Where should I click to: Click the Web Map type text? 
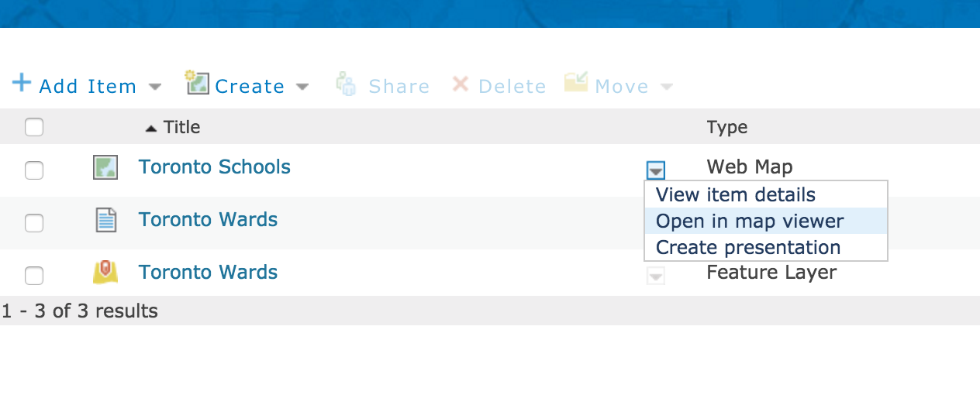coord(750,167)
